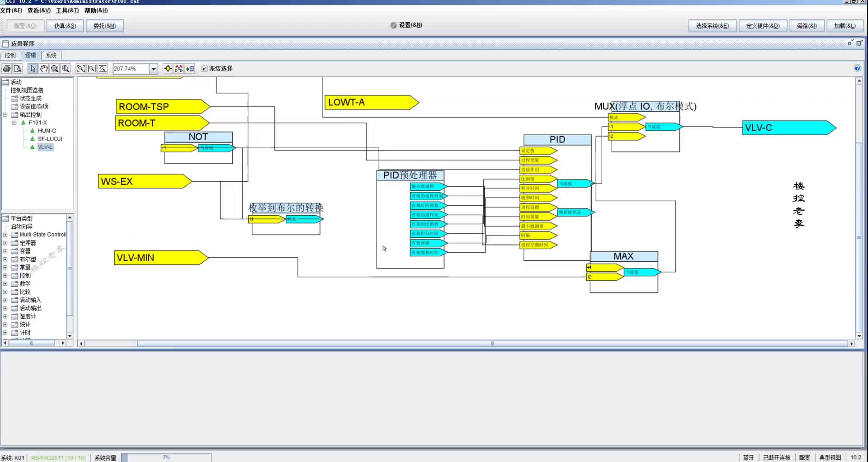Click the canvas vertical scrollbar thumb

(x=859, y=237)
